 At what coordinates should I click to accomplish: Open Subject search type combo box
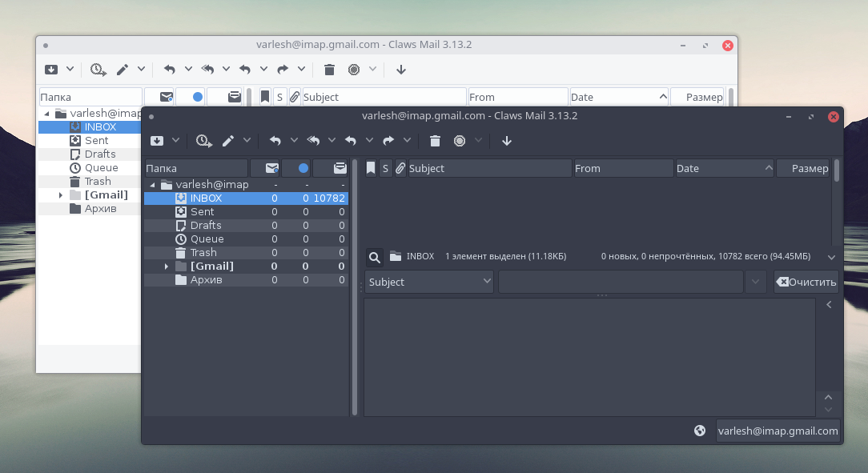click(429, 283)
